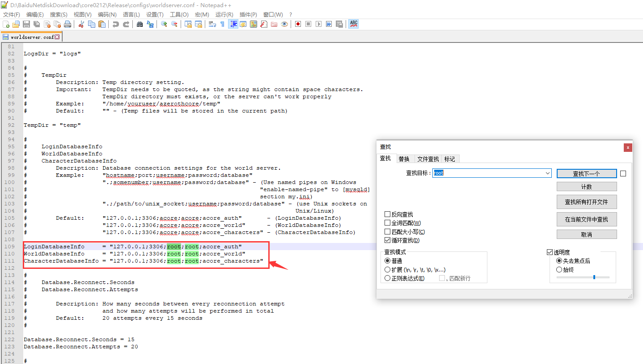Image resolution: width=643 pixels, height=364 pixels.
Task: Click the Run macro multiple times icon
Action: (x=329, y=24)
